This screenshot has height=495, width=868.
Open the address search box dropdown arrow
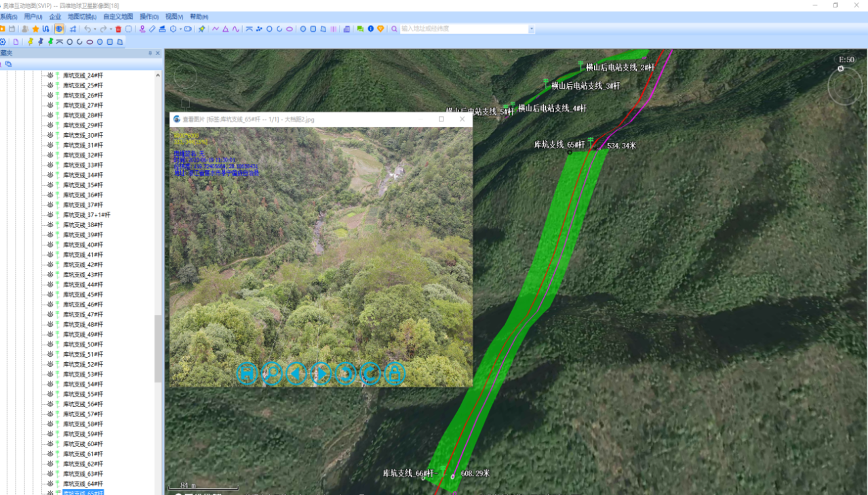[532, 29]
